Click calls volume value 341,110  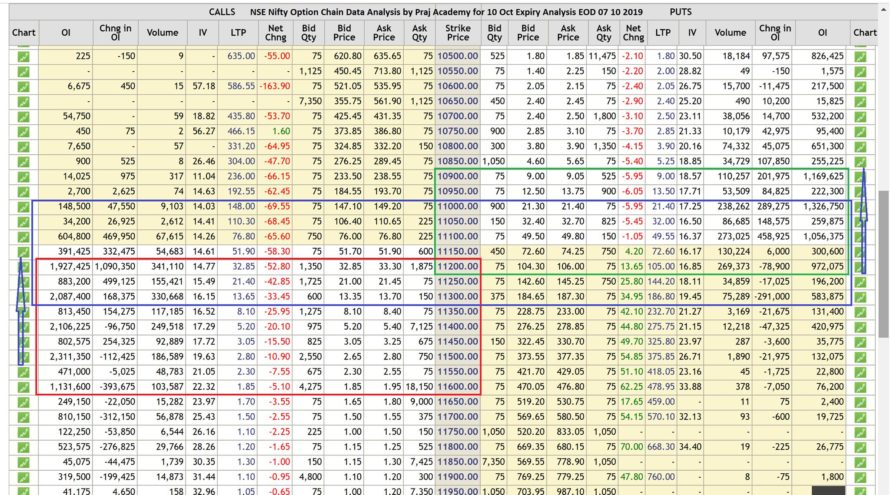(165, 267)
